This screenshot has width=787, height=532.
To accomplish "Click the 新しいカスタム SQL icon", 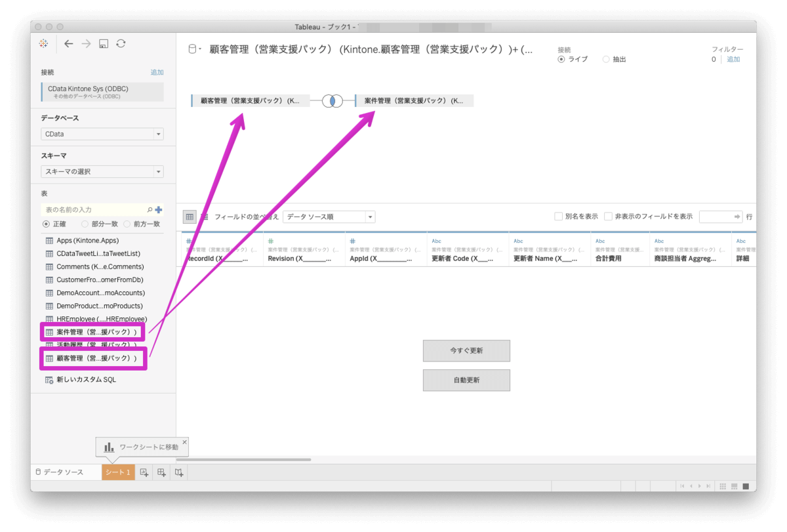I will (49, 380).
